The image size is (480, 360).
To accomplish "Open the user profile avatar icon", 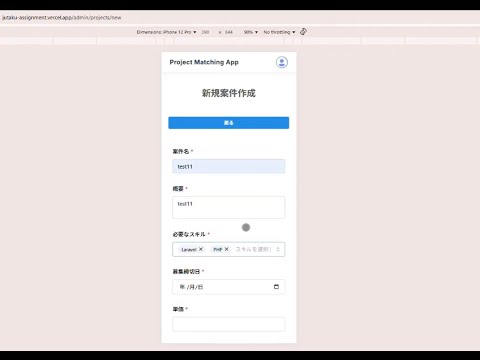I will coord(282,62).
